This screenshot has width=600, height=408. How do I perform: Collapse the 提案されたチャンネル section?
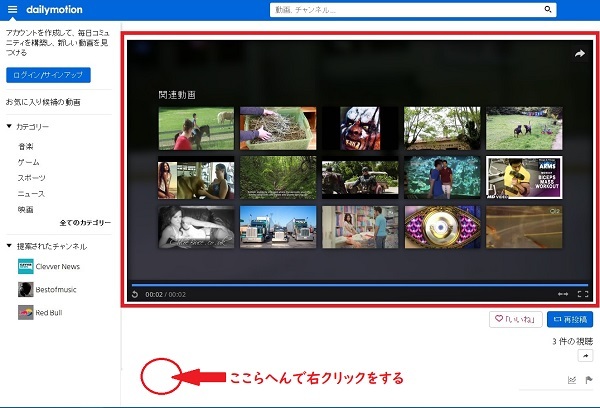[9, 245]
